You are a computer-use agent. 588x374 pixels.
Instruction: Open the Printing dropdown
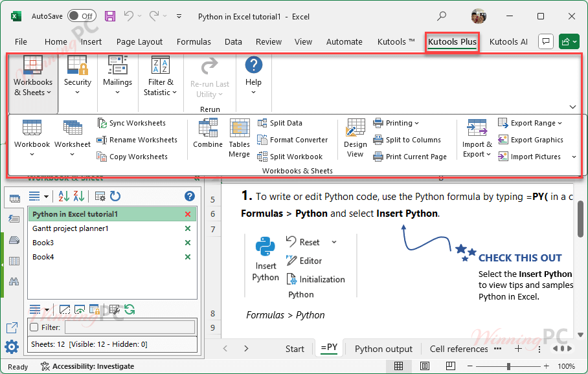click(396, 123)
